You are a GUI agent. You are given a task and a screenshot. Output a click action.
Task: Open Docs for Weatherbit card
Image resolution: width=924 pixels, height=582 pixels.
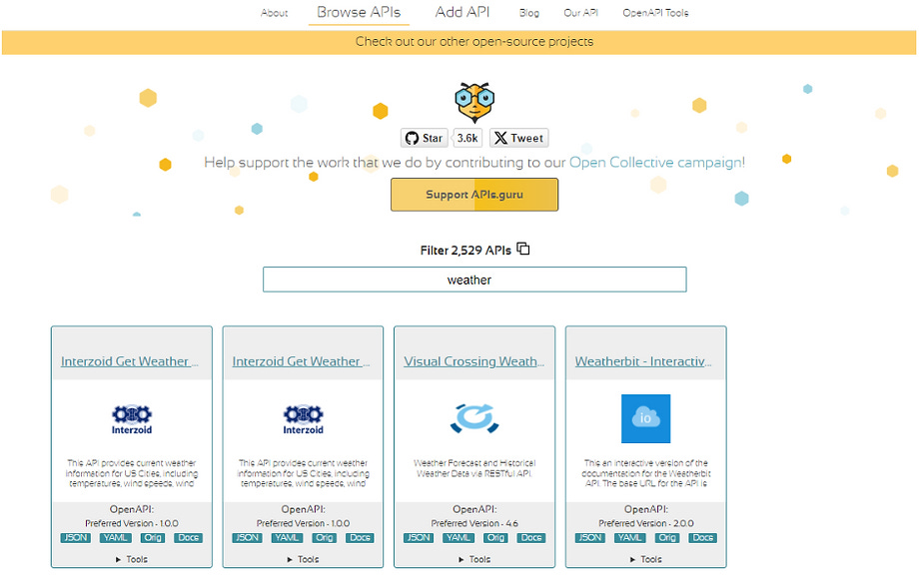click(703, 538)
